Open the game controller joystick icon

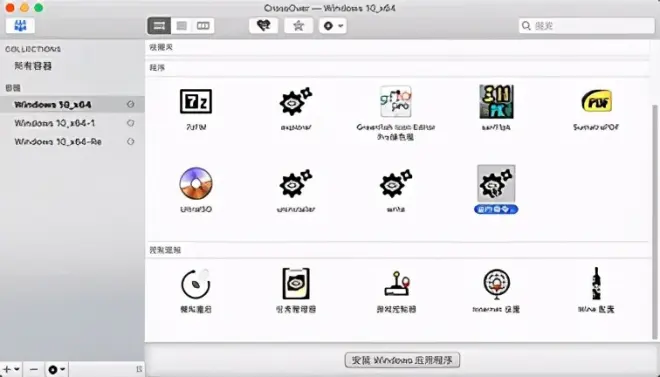click(396, 284)
